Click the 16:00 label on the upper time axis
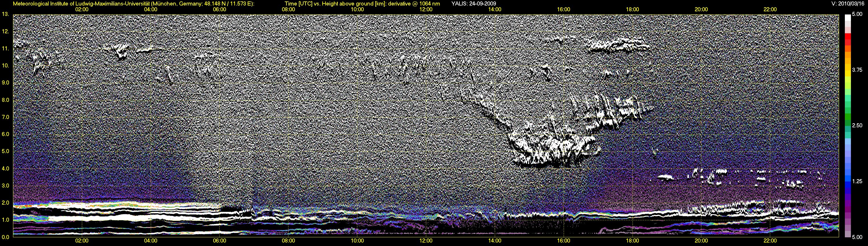The image size is (868, 246). click(564, 10)
